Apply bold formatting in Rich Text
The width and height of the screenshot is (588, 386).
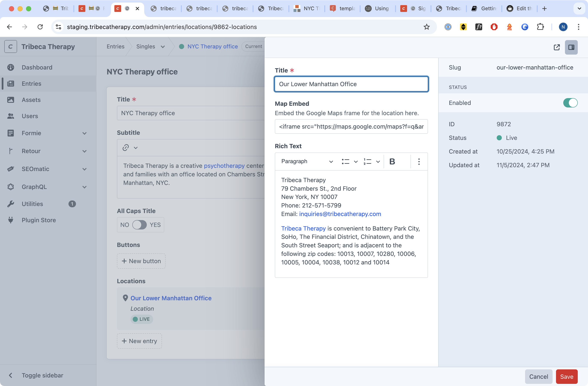(x=392, y=161)
